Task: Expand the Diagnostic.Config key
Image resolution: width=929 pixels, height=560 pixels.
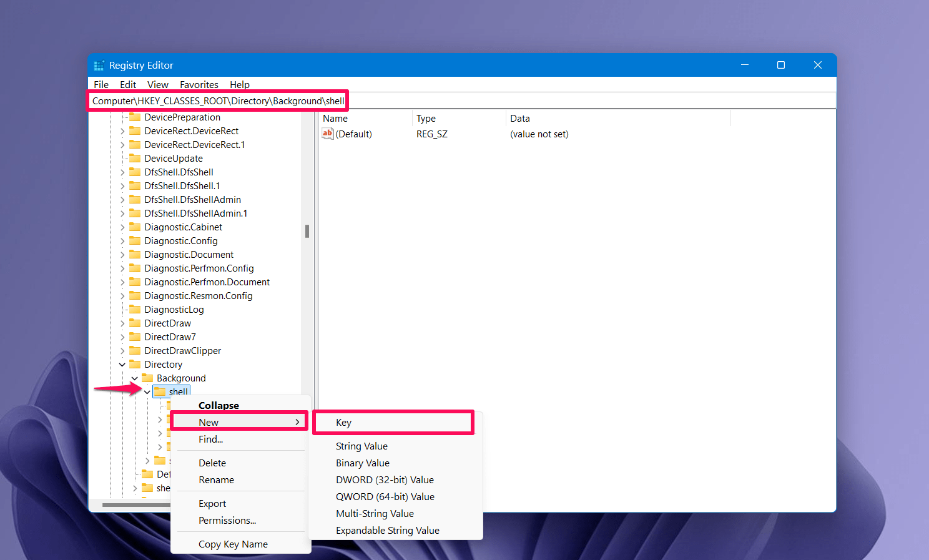Action: coord(122,241)
